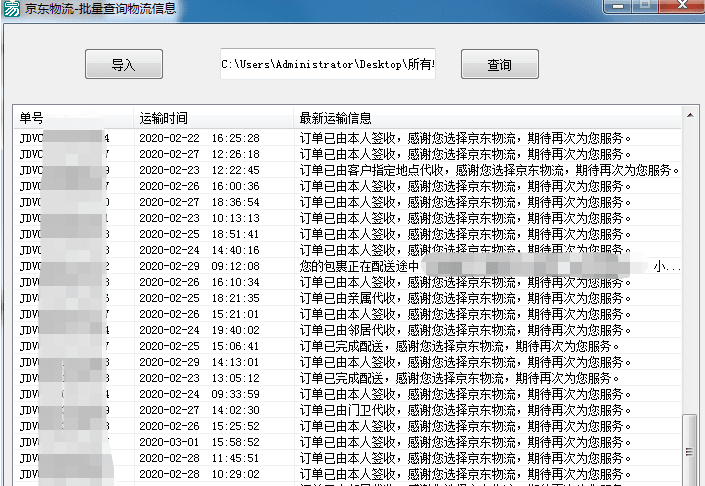Select row with time 2020-02-26 15:21:01
This screenshot has width=705, height=486.
[348, 314]
